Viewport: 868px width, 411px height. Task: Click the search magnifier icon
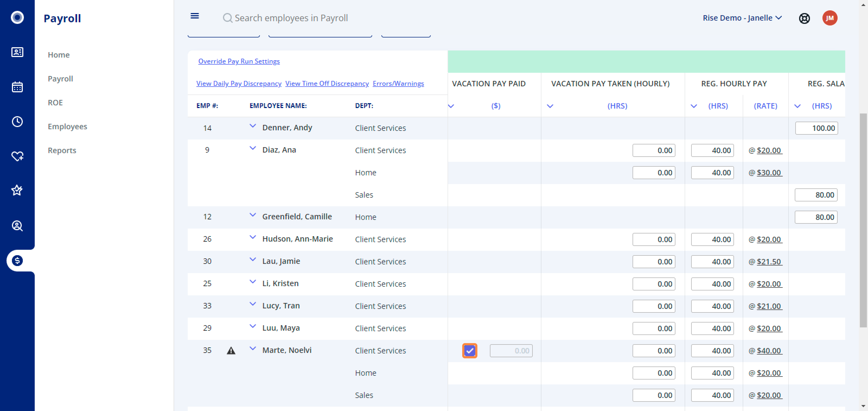pos(228,18)
